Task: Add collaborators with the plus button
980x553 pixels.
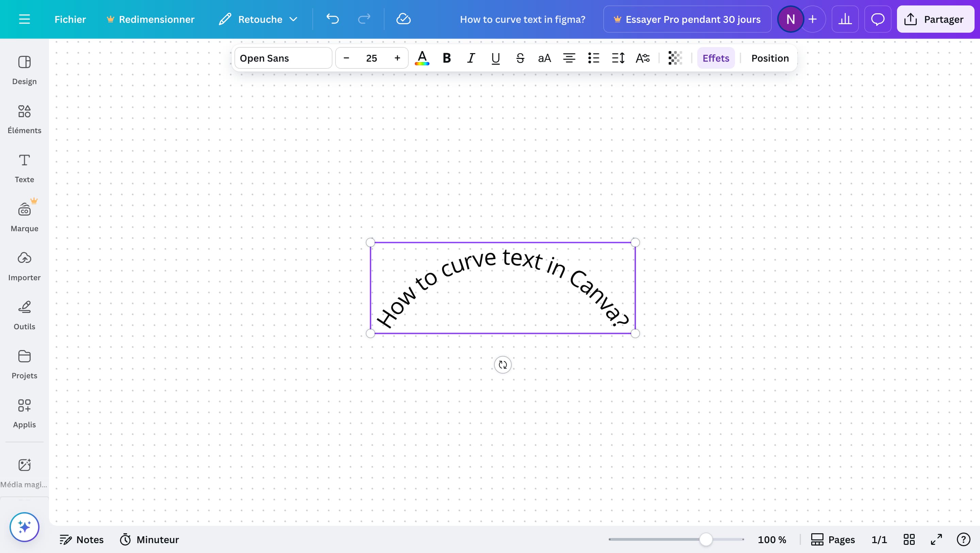Action: [813, 19]
